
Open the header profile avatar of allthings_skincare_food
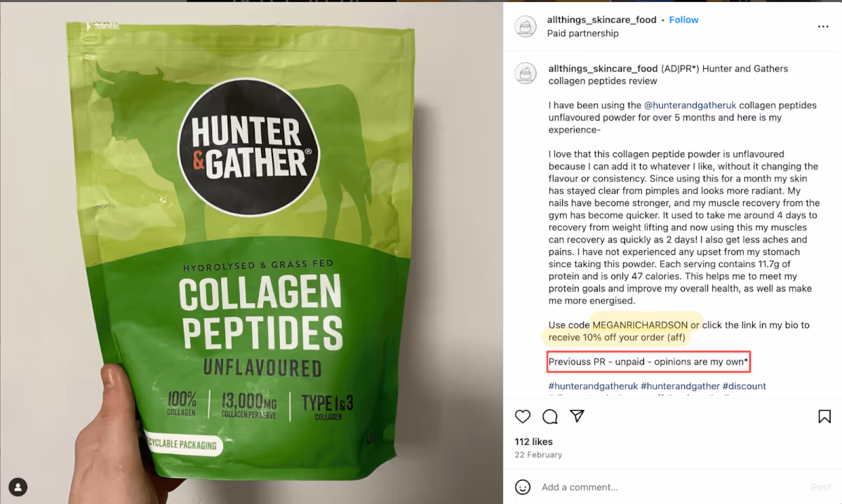coord(526,27)
